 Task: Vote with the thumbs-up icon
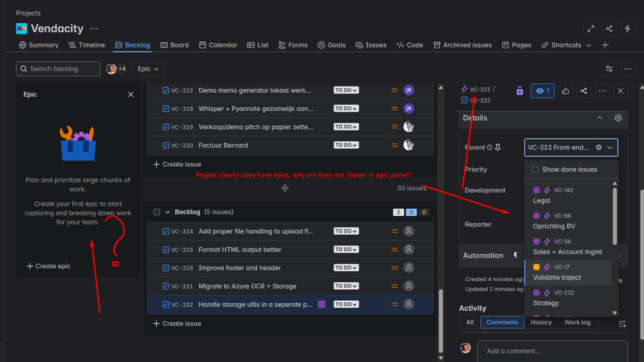tap(565, 91)
